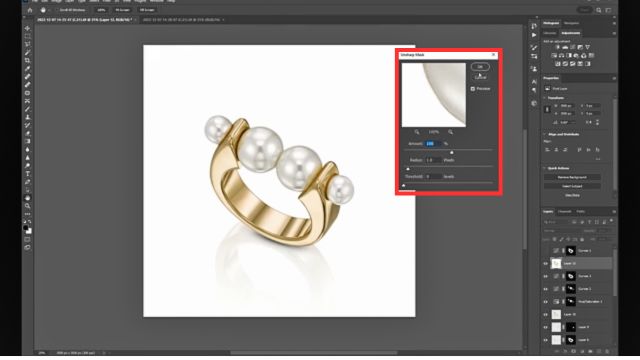The image size is (640, 360).
Task: Open the Edit Toolbar three-dots button
Action: point(27,214)
